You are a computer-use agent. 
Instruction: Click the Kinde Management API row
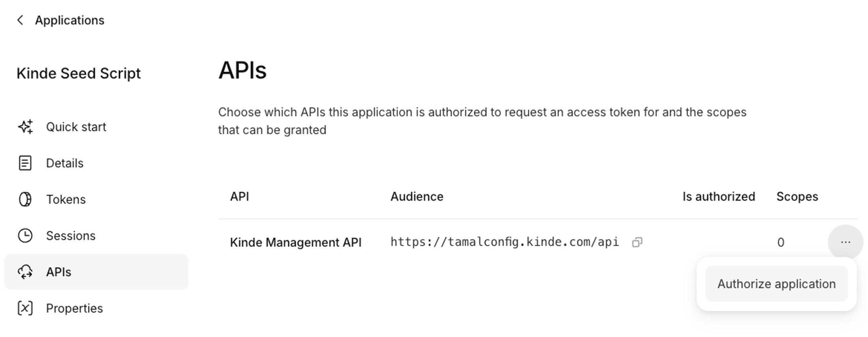pos(296,242)
